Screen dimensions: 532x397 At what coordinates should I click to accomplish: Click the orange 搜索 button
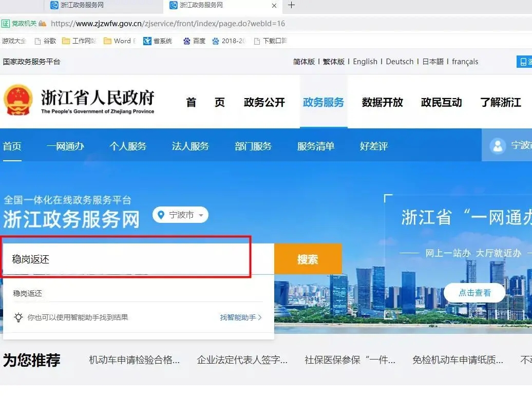308,259
